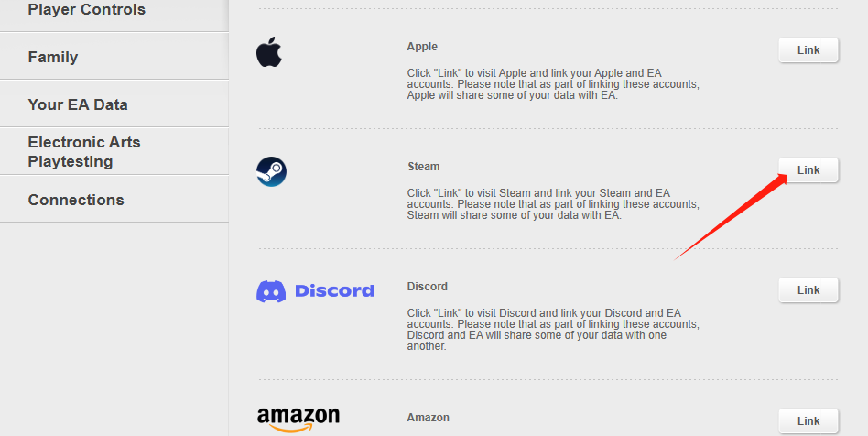Click the Discord linking description paragraph

tap(553, 329)
